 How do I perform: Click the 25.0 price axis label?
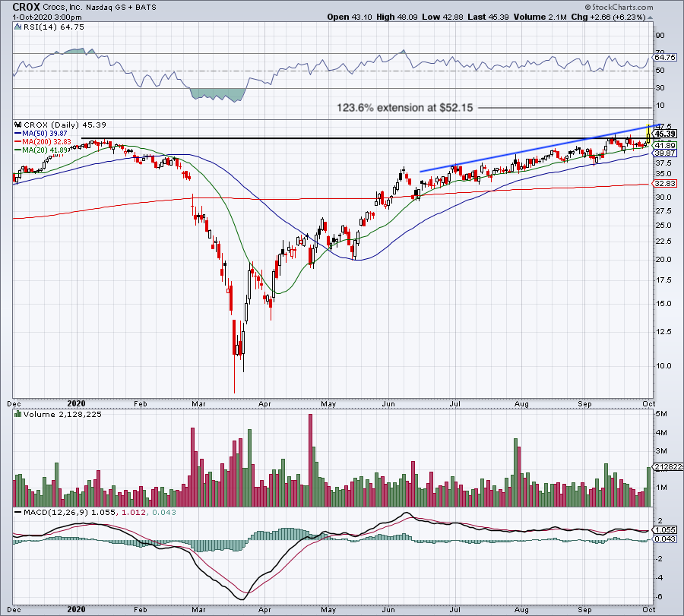click(663, 225)
